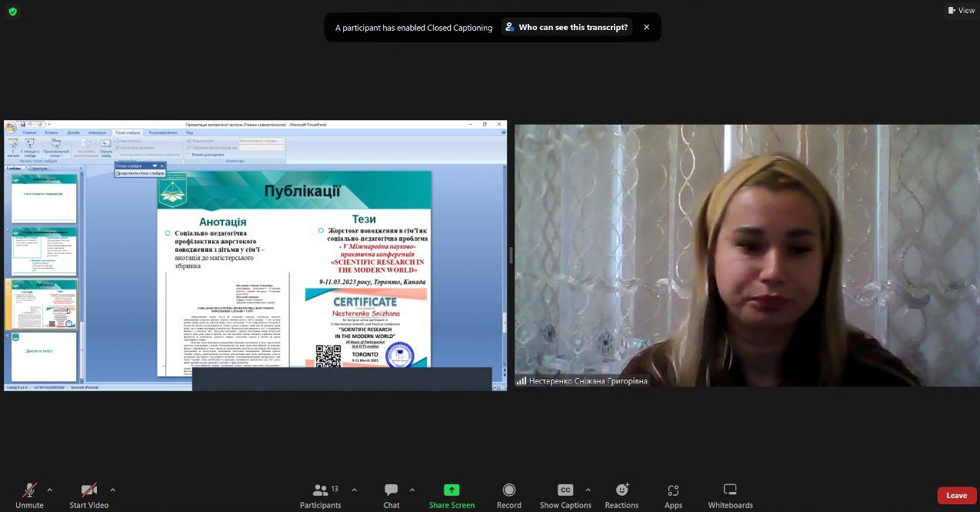The height and width of the screenshot is (512, 980).
Task: Click the green encryption shield icon
Action: tap(12, 12)
